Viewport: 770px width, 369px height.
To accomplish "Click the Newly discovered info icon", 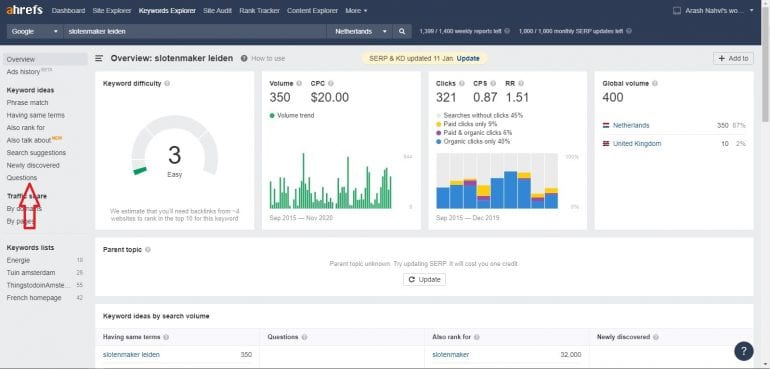I will 656,337.
